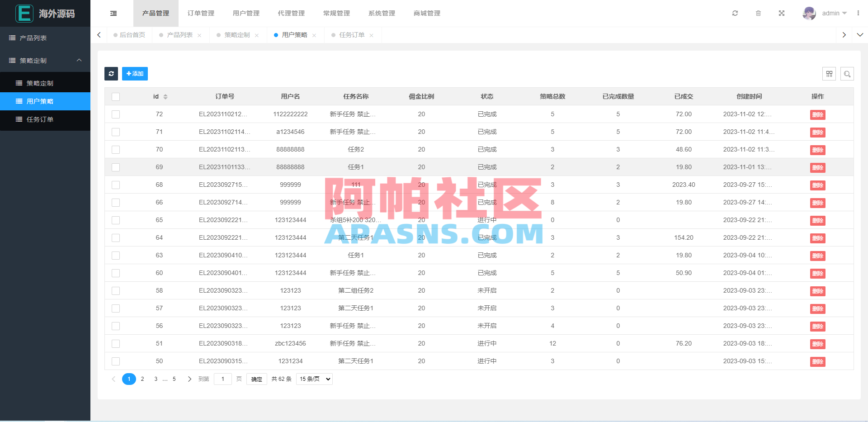Go to page 2 in the pagination
The width and height of the screenshot is (868, 422).
[142, 379]
